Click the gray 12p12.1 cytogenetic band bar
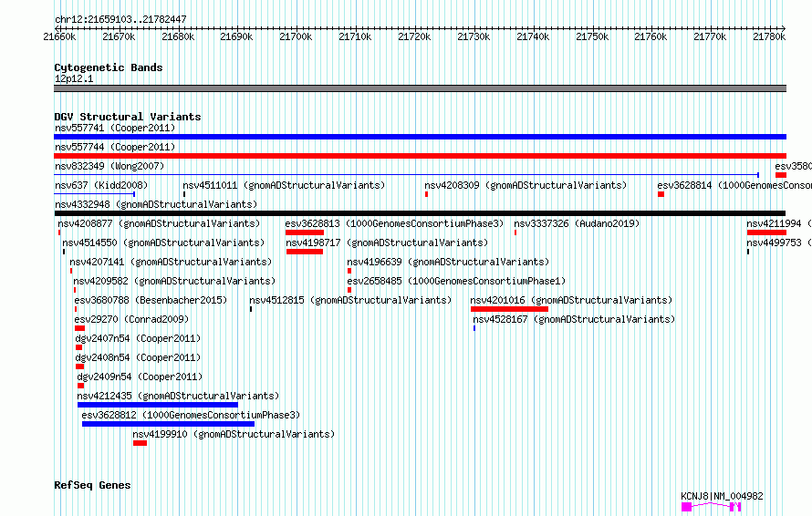This screenshot has width=812, height=516. point(420,88)
